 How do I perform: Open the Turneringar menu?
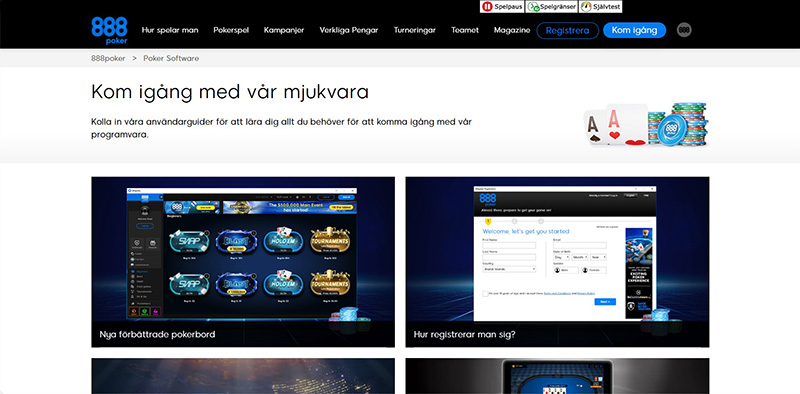pos(415,30)
